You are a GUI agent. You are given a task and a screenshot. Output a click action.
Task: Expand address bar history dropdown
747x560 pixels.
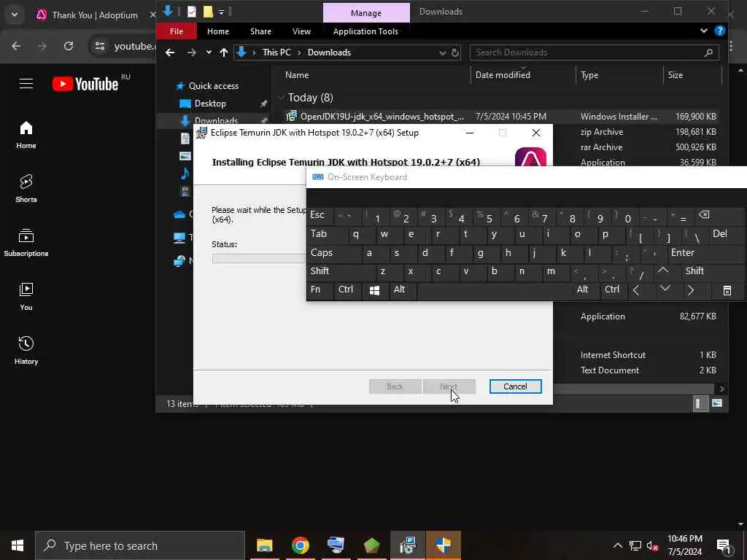pos(443,52)
